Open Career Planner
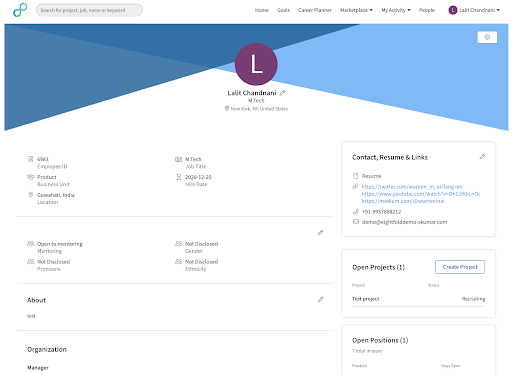Screen dimensions: 512x375 pyautogui.click(x=315, y=10)
